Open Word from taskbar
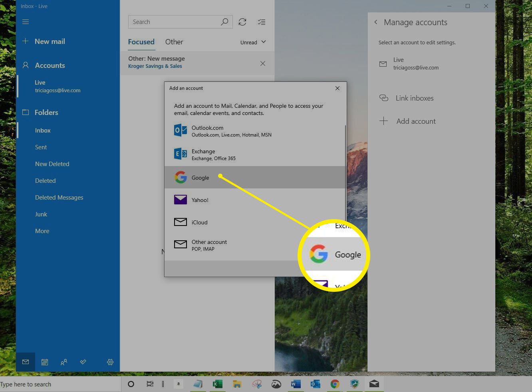Image resolution: width=532 pixels, height=392 pixels. 296,384
